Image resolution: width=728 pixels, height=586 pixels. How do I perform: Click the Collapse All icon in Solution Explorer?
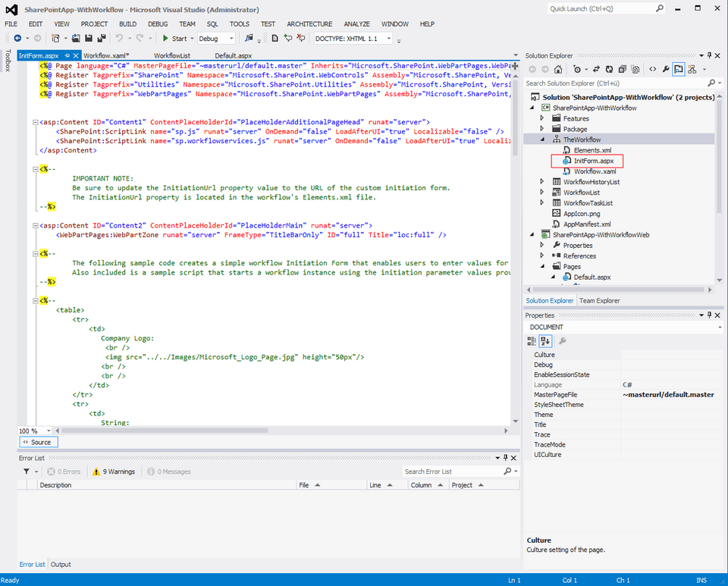click(x=622, y=68)
